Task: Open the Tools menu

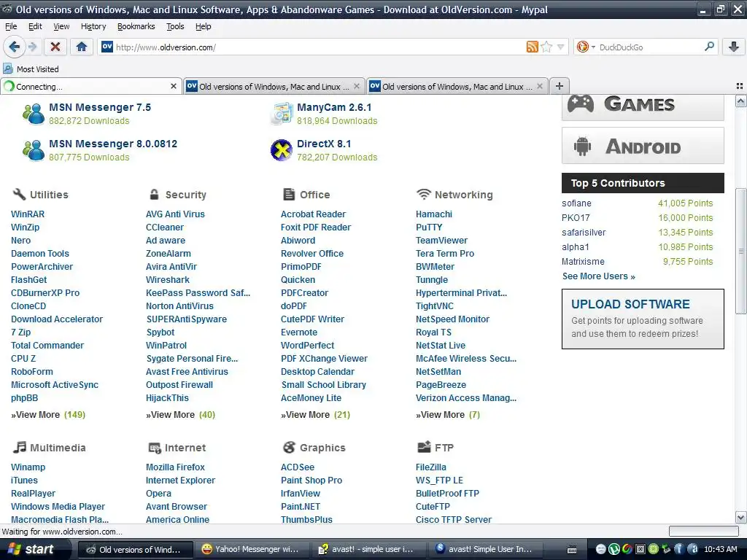Action: tap(175, 26)
